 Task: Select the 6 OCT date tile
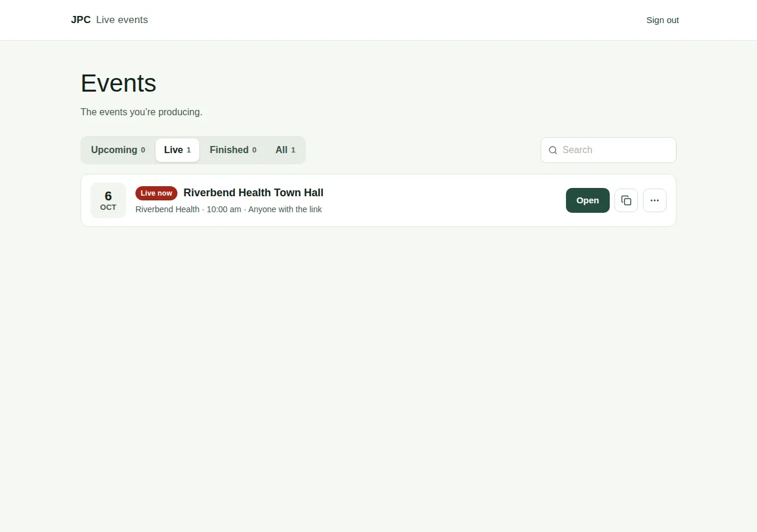108,200
